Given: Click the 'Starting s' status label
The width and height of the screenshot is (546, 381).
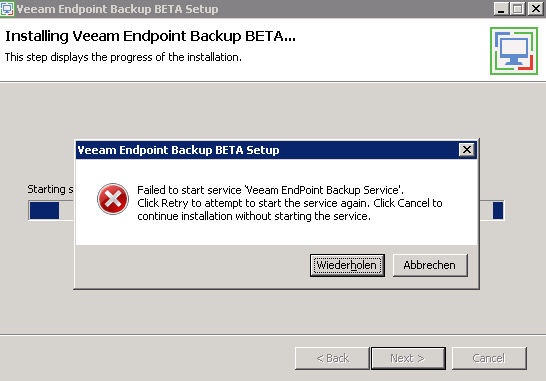Looking at the screenshot, I should tap(50, 189).
